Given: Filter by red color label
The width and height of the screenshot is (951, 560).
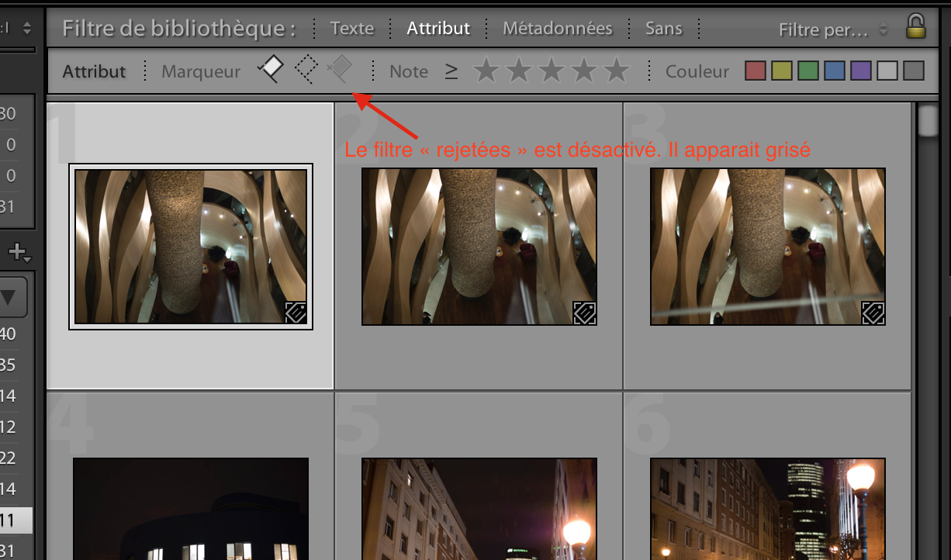Looking at the screenshot, I should click(x=756, y=71).
